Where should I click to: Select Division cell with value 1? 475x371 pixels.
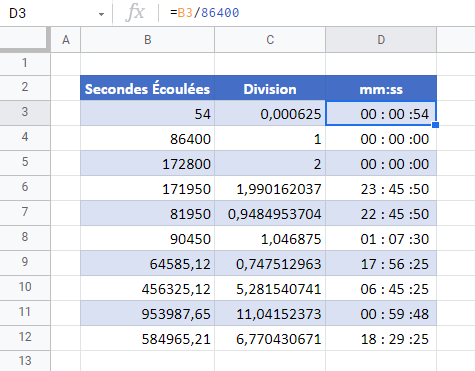point(270,138)
